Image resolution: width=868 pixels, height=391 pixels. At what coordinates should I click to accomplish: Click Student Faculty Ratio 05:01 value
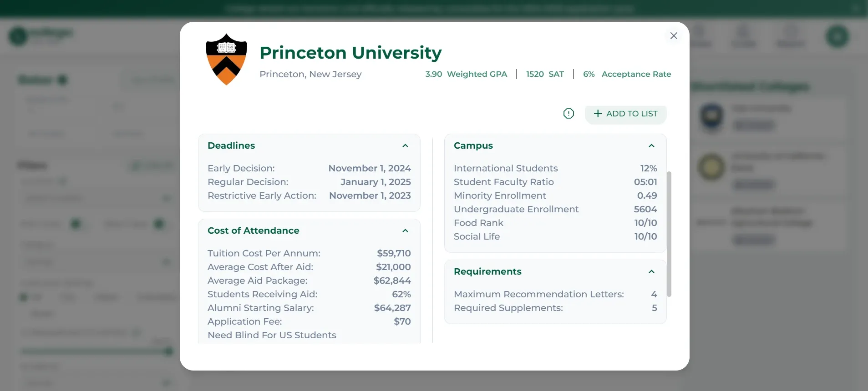click(645, 182)
